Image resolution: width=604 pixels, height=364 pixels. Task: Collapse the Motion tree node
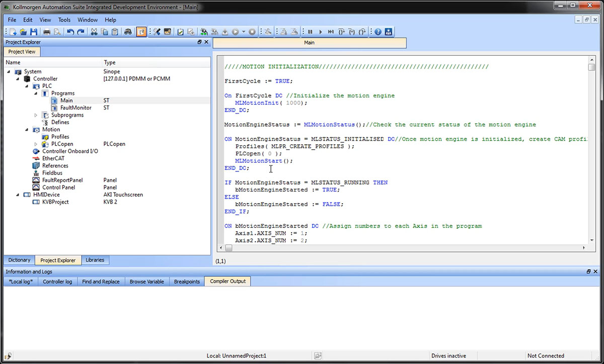(x=27, y=130)
